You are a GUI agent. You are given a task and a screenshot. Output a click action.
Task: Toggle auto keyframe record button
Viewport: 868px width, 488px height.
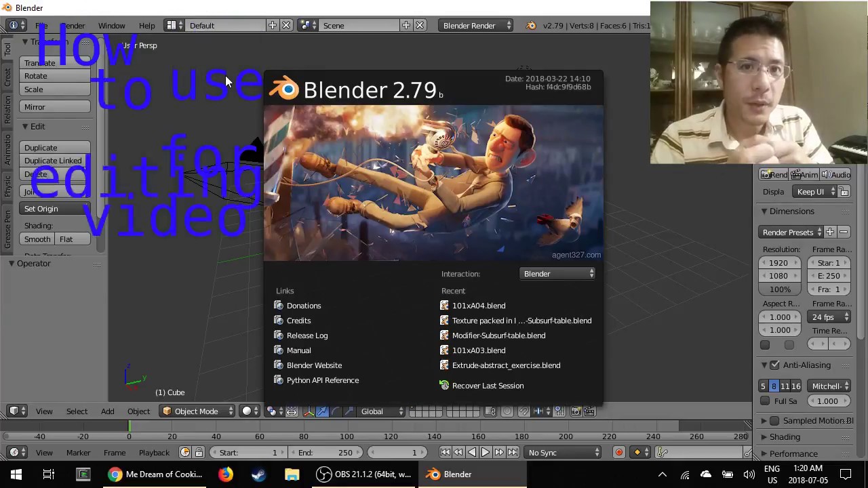[618, 452]
